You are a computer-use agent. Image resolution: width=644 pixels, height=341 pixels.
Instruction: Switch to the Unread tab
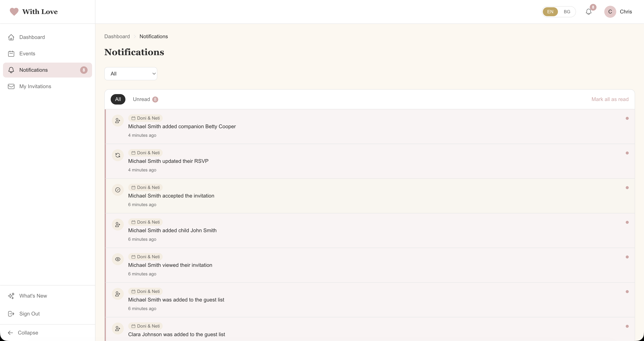click(x=146, y=99)
